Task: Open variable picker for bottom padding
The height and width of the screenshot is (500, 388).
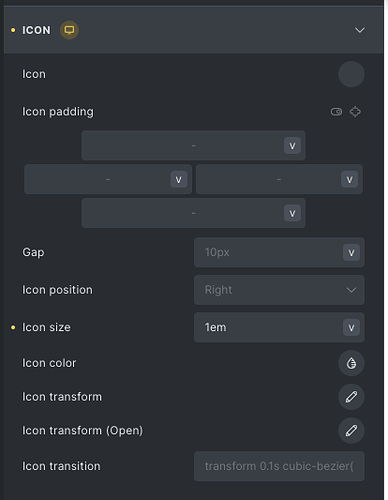Action: pyautogui.click(x=292, y=213)
